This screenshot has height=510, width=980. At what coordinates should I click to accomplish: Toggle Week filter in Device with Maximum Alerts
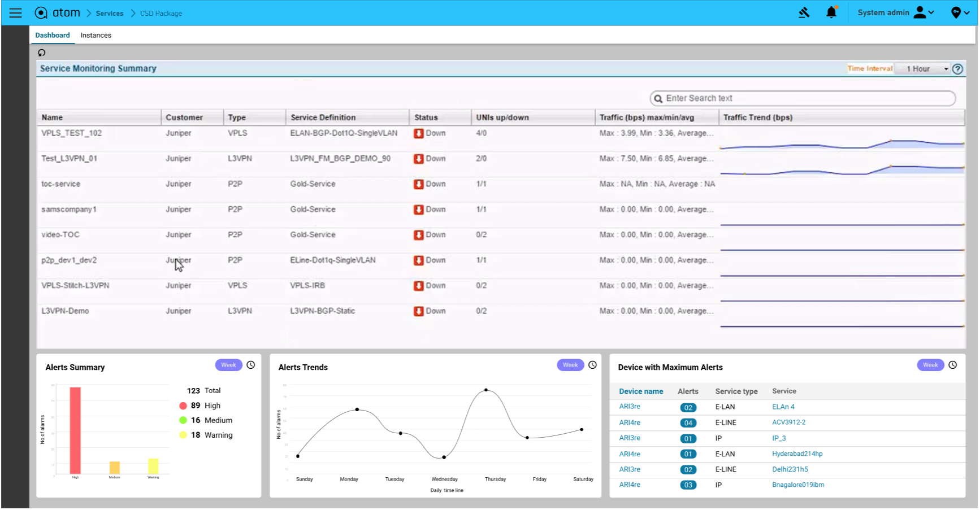tap(930, 365)
